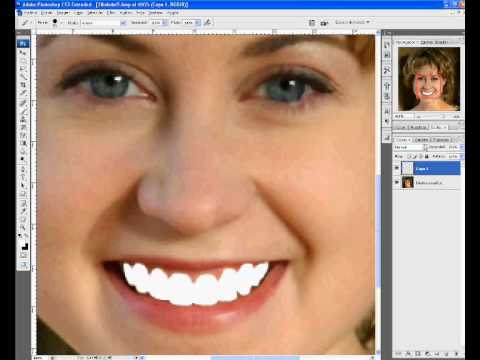Switch to the Trazados tab

[442, 140]
